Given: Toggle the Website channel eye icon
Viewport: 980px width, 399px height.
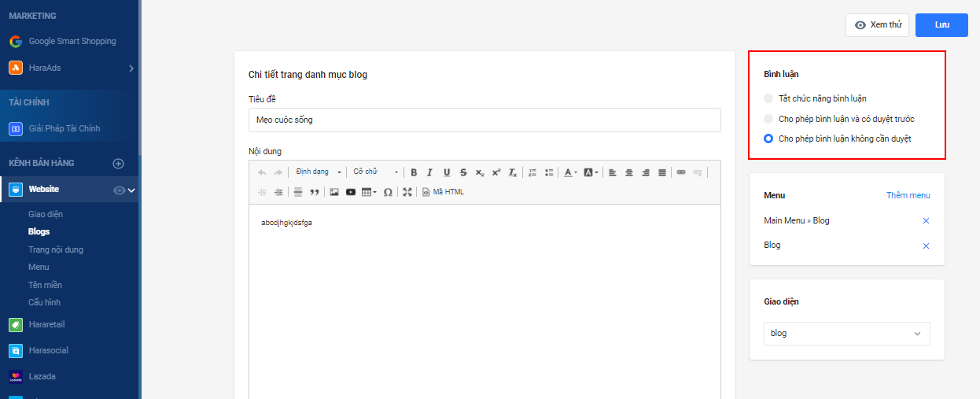Looking at the screenshot, I should 119,190.
